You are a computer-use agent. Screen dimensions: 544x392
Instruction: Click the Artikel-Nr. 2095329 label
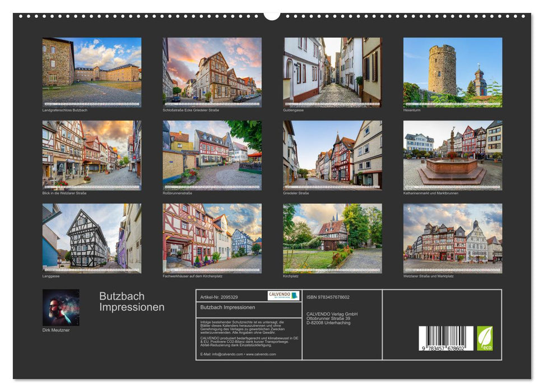220,297
